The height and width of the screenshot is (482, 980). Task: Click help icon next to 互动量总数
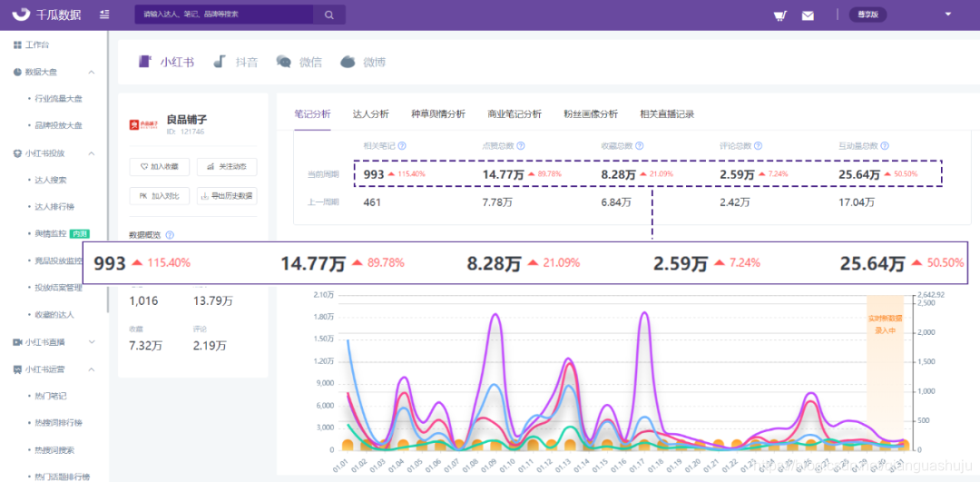tap(885, 145)
